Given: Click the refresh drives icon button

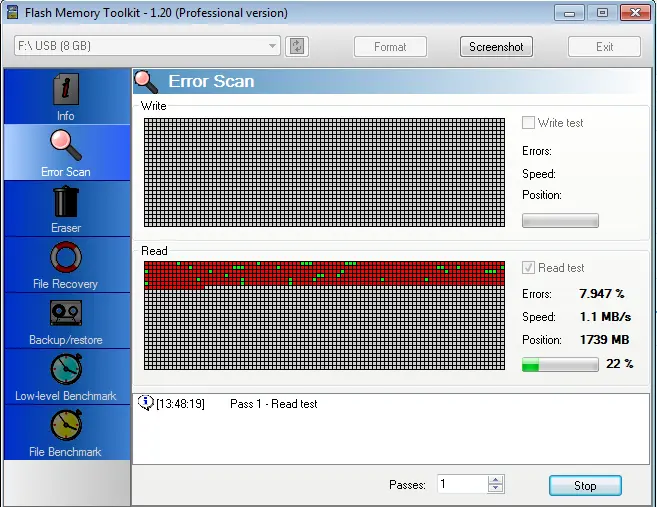Looking at the screenshot, I should [297, 46].
